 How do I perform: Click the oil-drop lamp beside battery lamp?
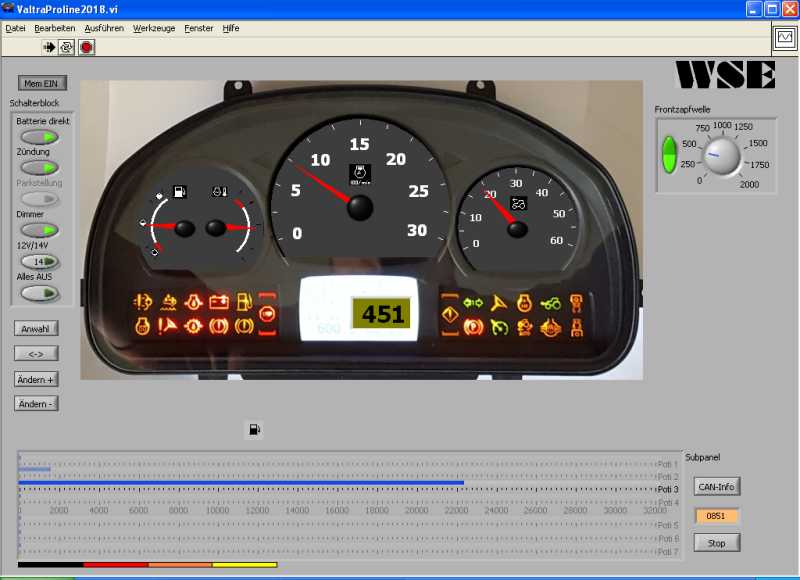click(x=193, y=302)
